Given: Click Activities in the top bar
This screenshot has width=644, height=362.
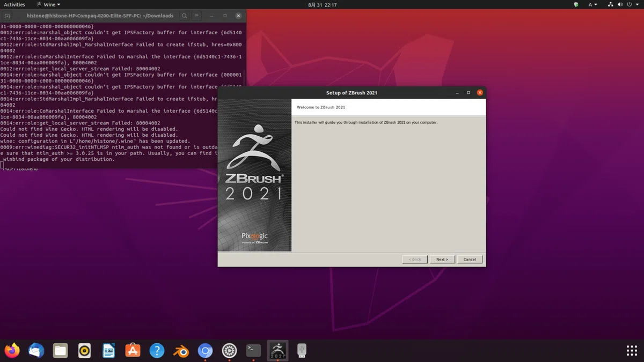Looking at the screenshot, I should 14,4.
